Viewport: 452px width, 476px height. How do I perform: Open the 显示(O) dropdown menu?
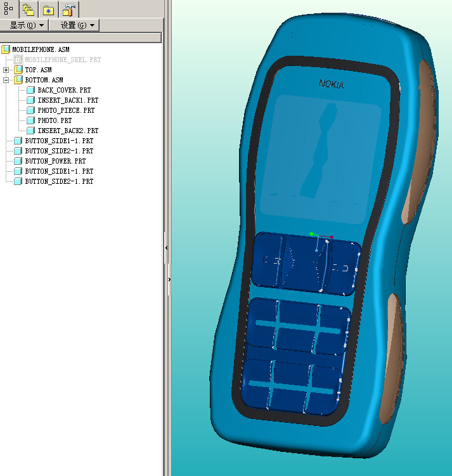(x=23, y=25)
